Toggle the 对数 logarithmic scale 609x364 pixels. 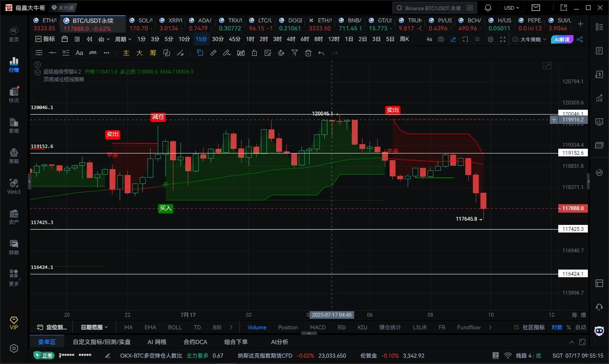(x=557, y=327)
